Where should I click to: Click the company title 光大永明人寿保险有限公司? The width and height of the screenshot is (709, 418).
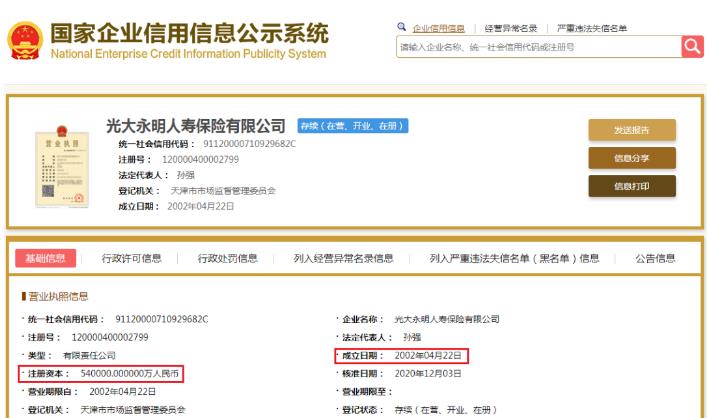click(x=196, y=126)
